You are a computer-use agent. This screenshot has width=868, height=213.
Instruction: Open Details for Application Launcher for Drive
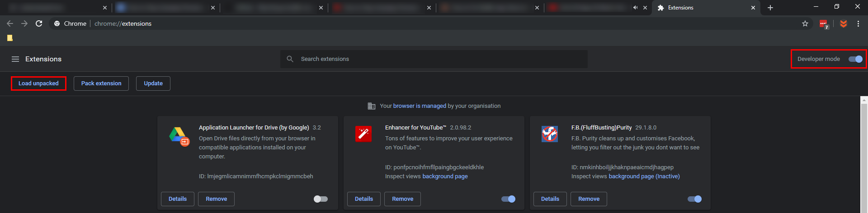pyautogui.click(x=178, y=199)
